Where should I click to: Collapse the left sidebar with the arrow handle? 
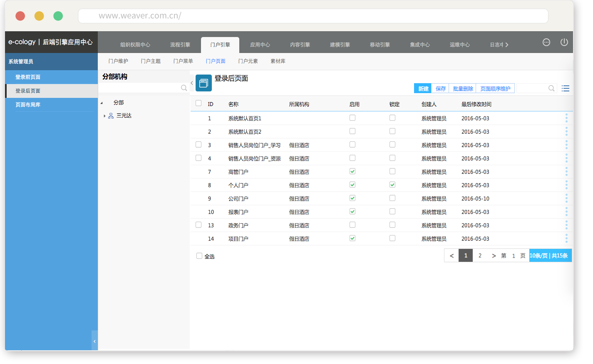click(x=94, y=341)
